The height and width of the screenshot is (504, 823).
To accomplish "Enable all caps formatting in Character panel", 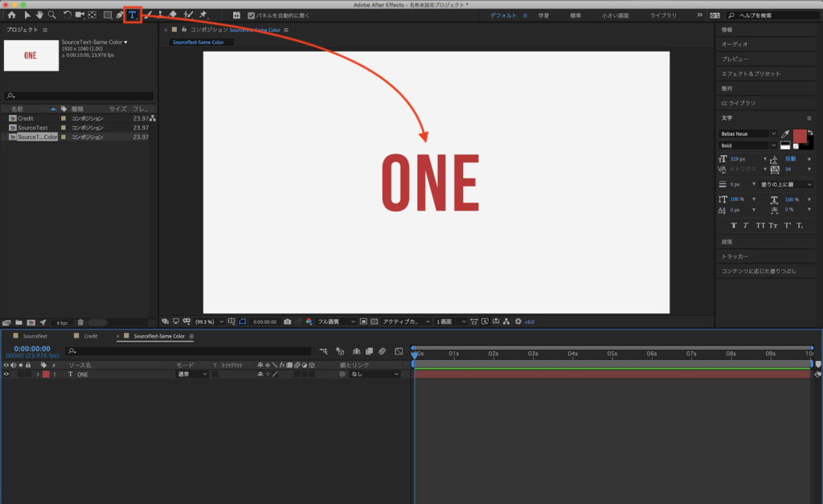I will coord(760,225).
